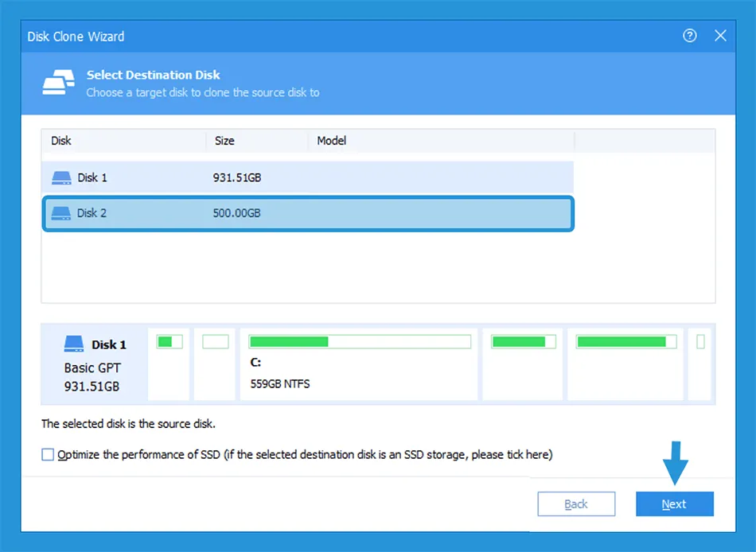Enable Optimize the performance of SSD checkbox
The image size is (756, 552).
48,455
